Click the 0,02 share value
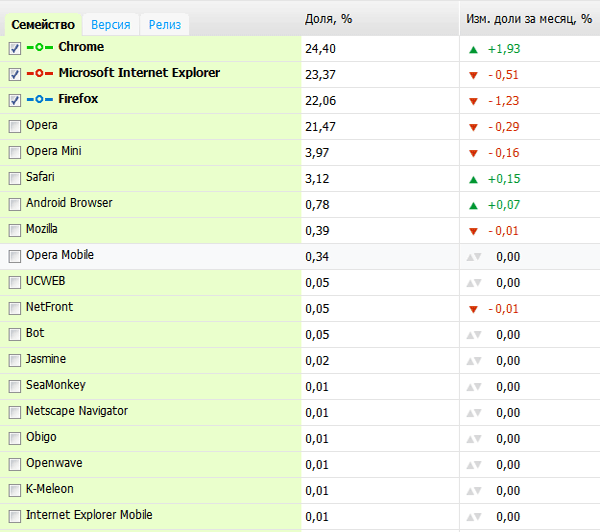 point(317,361)
